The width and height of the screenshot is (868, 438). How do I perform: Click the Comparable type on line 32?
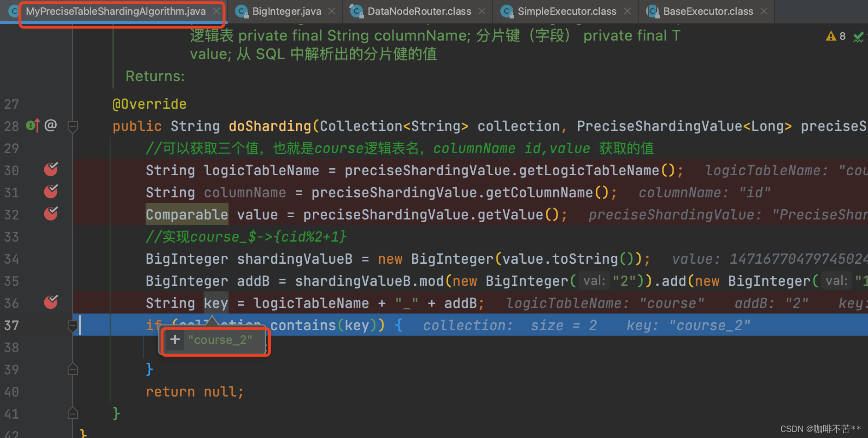coord(187,215)
